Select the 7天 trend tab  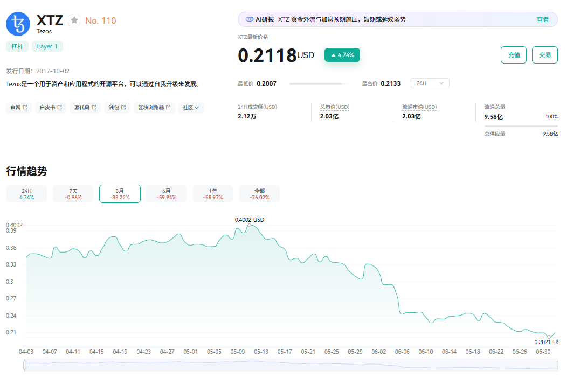click(x=73, y=194)
